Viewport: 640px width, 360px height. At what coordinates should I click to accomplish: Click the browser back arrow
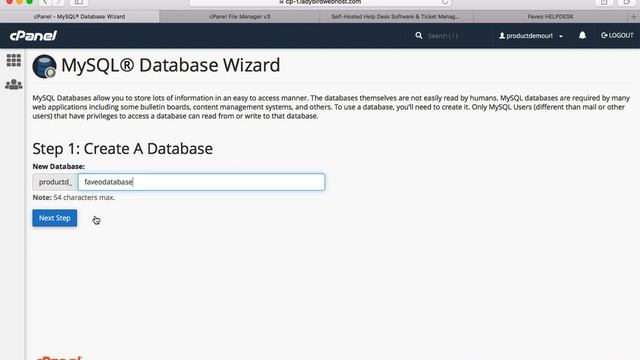(x=45, y=2)
